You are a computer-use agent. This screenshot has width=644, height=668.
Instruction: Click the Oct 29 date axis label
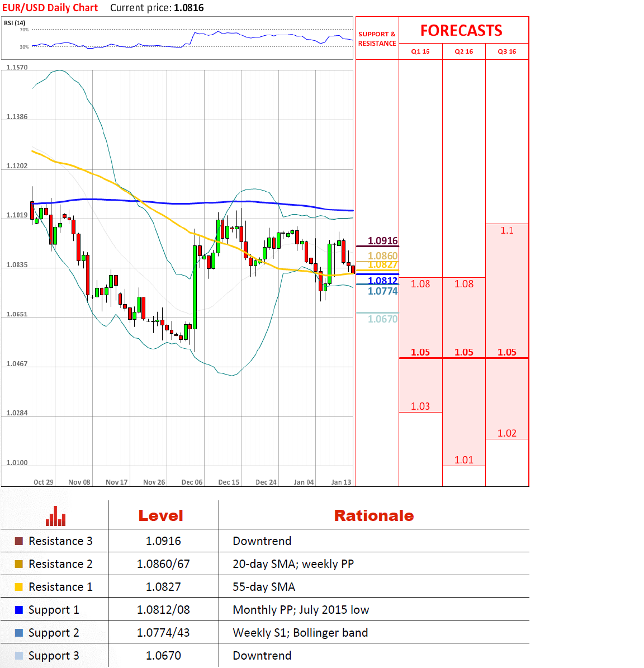coord(44,482)
